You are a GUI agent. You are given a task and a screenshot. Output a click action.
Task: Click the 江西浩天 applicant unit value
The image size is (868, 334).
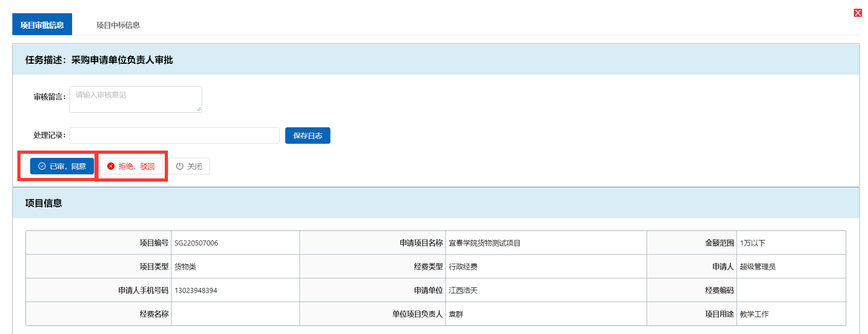point(463,290)
